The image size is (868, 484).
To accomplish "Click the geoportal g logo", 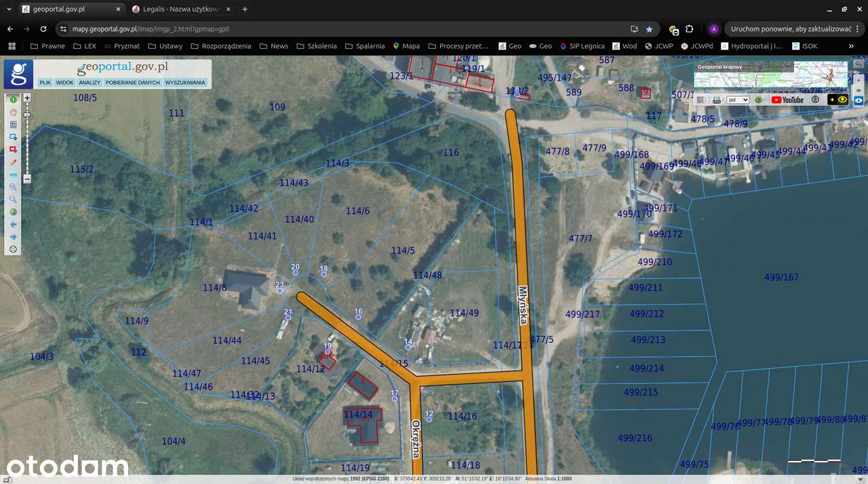I will pos(18,74).
